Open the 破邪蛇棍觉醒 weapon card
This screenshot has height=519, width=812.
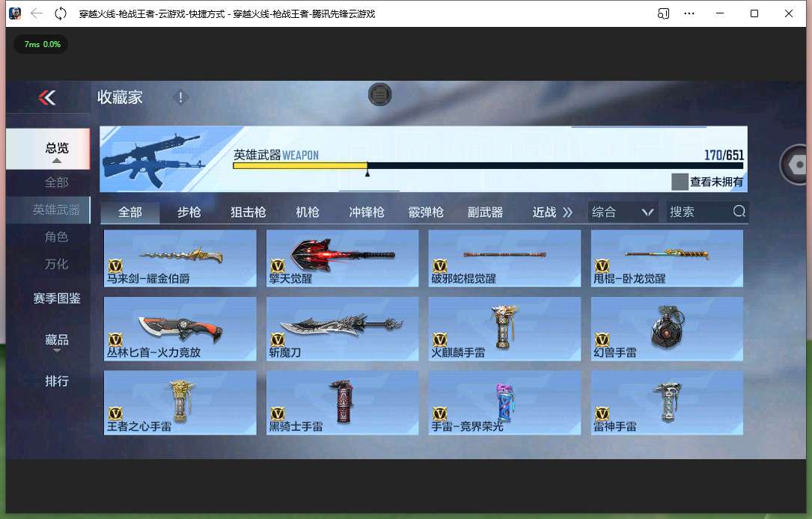[x=505, y=258]
